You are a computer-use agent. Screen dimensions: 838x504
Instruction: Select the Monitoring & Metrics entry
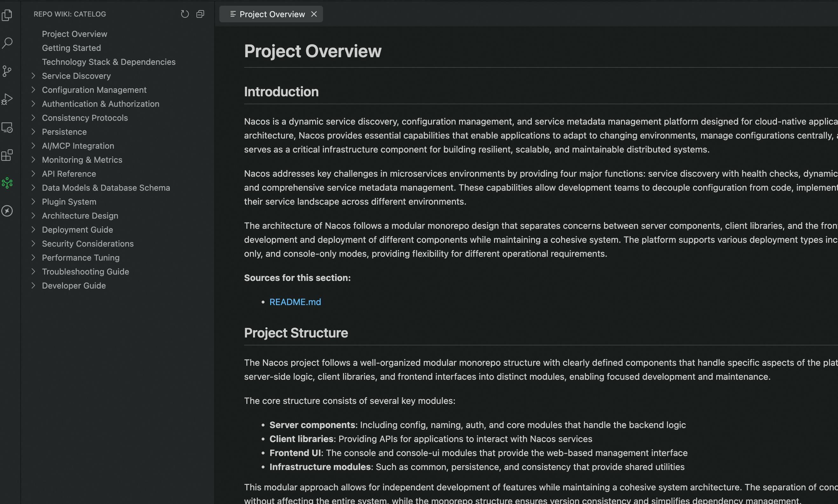[x=82, y=160]
